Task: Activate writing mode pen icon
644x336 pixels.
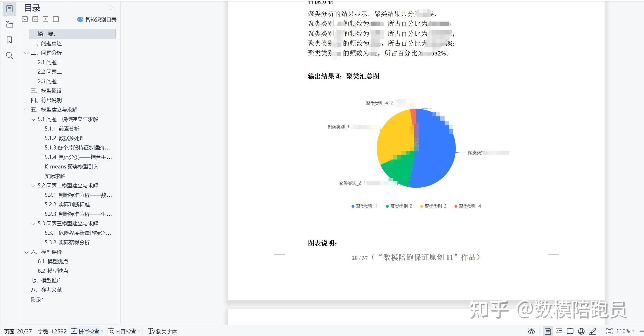Action: [593, 331]
